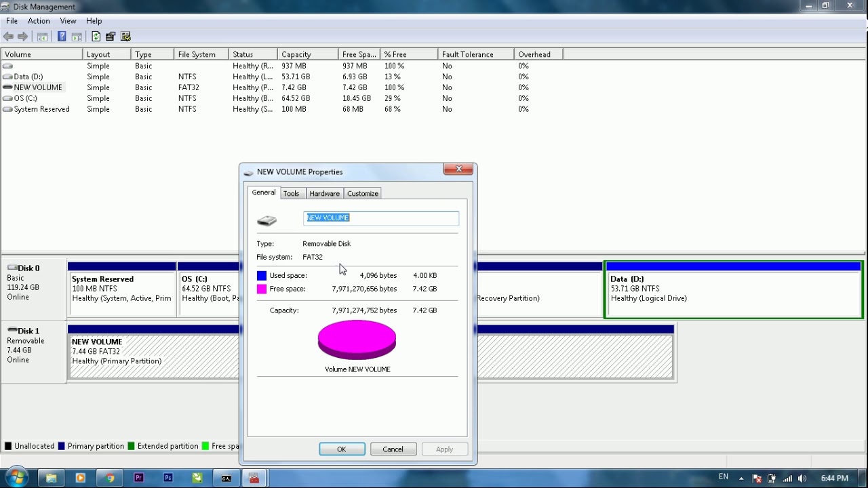Open Action Center flag tray icon
Image resolution: width=868 pixels, height=488 pixels.
tap(757, 479)
